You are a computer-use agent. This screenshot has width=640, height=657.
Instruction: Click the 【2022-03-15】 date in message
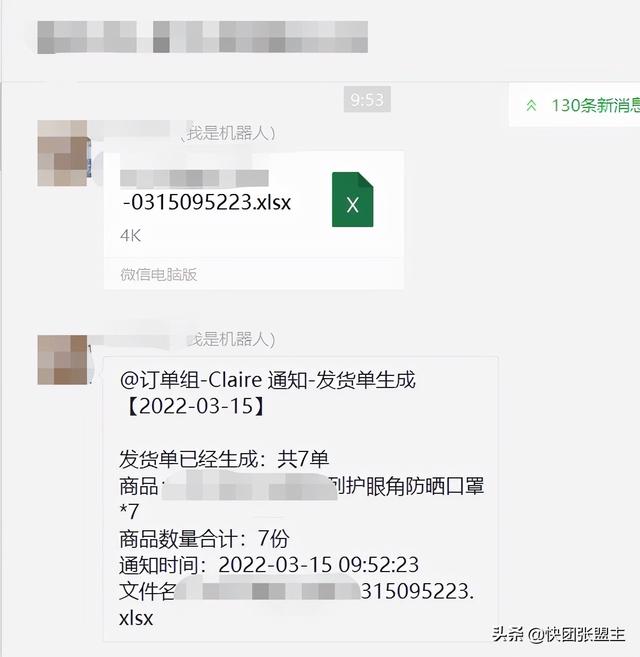coord(195,406)
